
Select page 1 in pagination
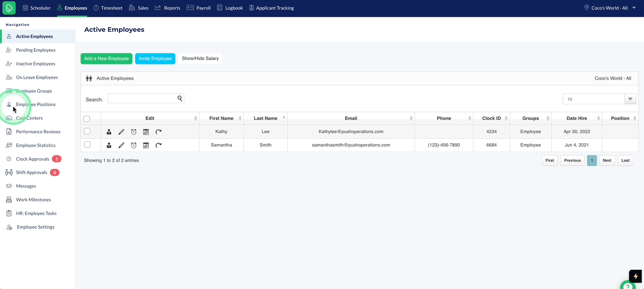pyautogui.click(x=592, y=160)
